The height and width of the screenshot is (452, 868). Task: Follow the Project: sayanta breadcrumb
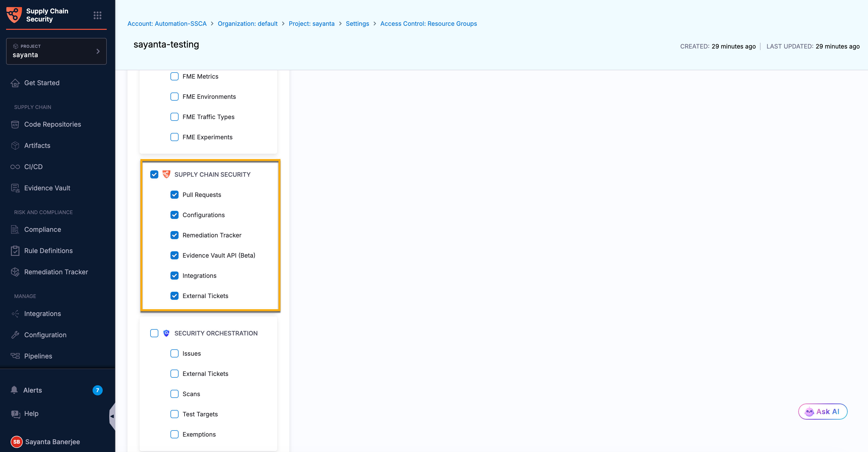click(x=311, y=24)
